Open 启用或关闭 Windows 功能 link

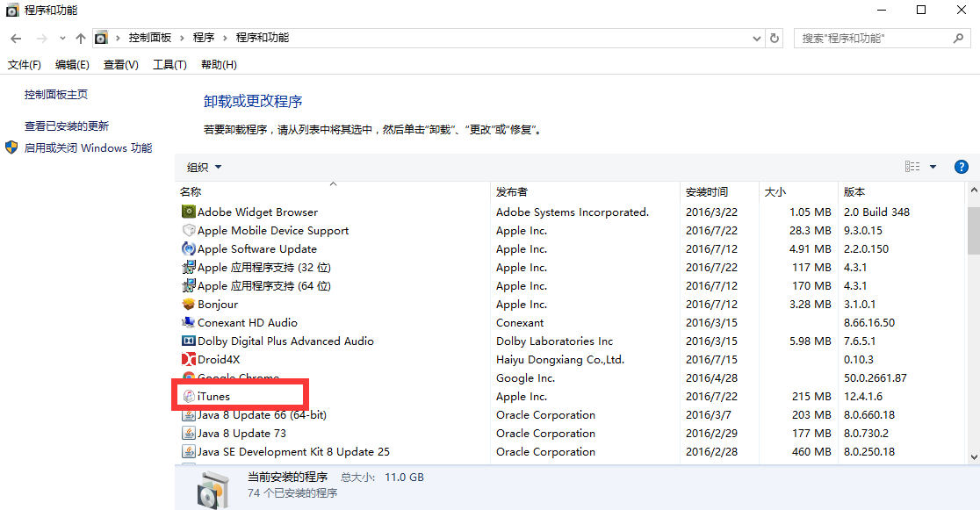tap(88, 148)
